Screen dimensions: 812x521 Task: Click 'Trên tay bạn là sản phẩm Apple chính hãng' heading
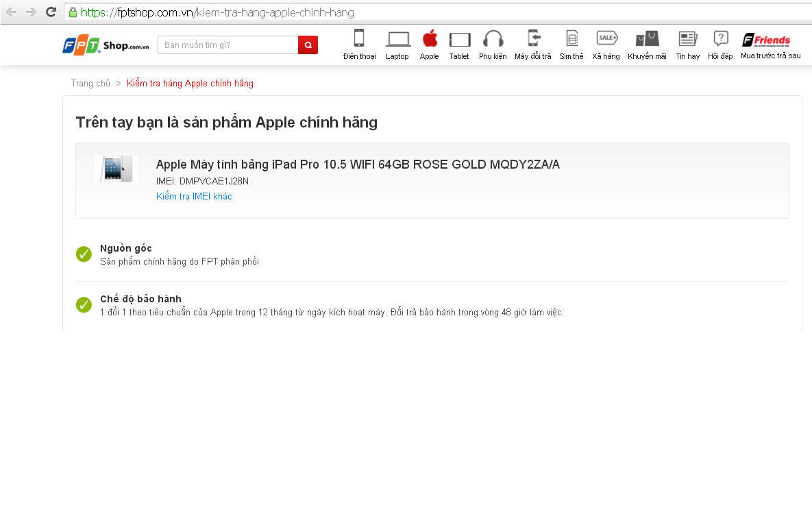tap(227, 123)
